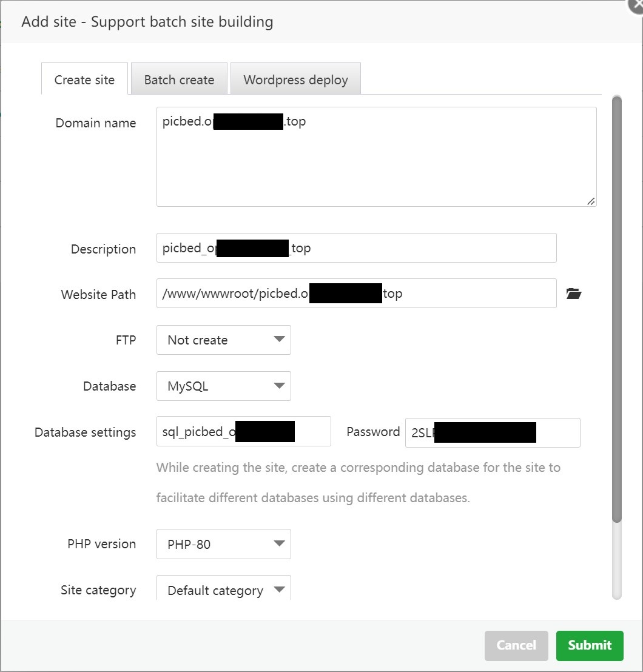Click scrollbar track below the thumb
Image resolution: width=643 pixels, height=672 pixels.
617,561
